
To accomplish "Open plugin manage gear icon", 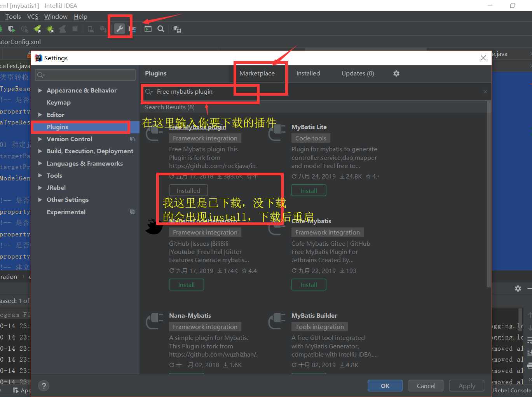I will point(396,73).
